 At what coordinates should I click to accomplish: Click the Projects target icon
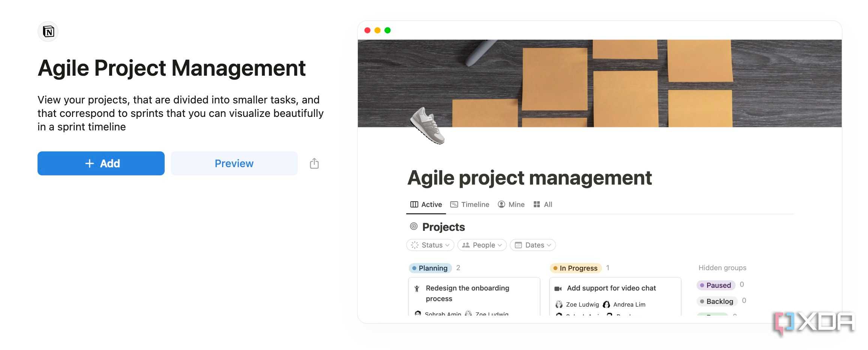click(414, 226)
